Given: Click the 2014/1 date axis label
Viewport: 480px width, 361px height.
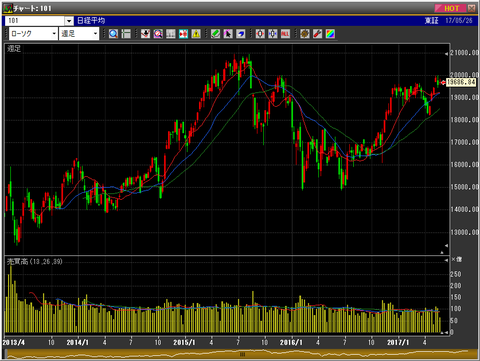Looking at the screenshot, I should [78, 342].
